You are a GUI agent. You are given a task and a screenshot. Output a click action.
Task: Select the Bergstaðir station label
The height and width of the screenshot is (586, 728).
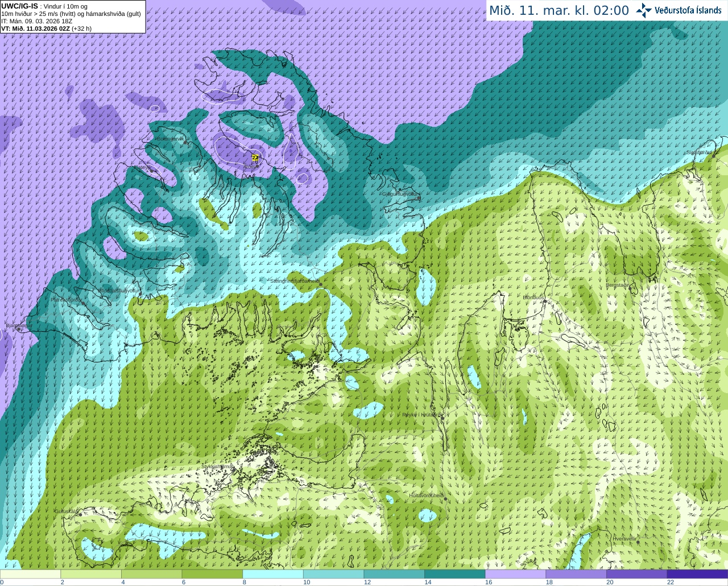click(x=618, y=285)
